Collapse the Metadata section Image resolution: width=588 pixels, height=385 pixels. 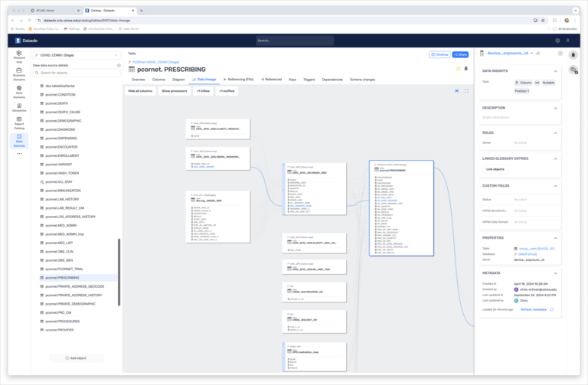(555, 274)
